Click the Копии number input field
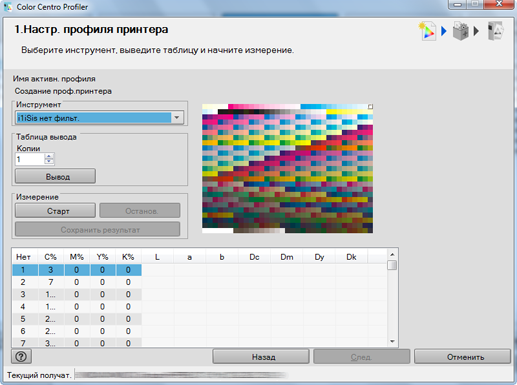 [x=30, y=159]
